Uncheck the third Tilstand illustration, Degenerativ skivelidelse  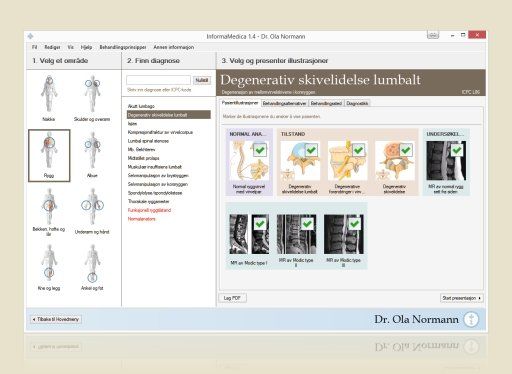[x=406, y=150]
